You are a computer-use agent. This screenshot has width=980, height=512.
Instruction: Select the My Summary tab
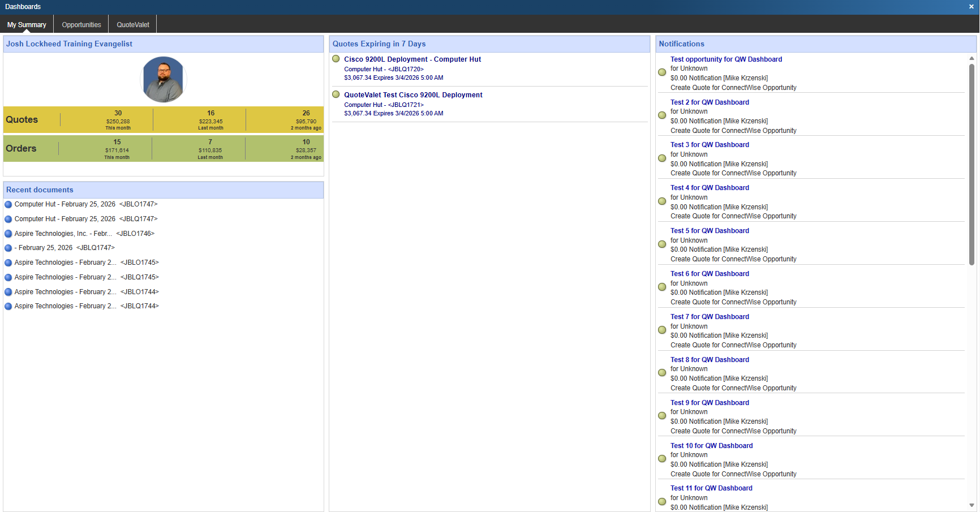[27, 25]
